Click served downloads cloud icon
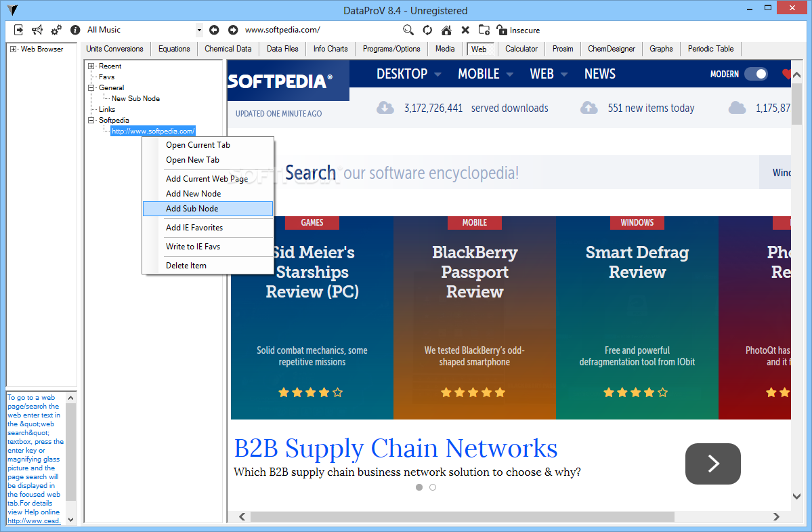 (385, 108)
